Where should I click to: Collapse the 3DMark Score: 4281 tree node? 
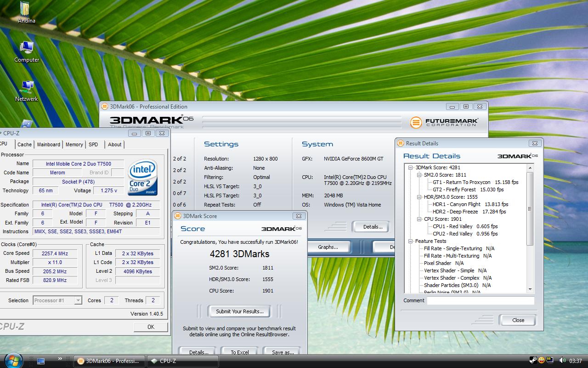(x=411, y=168)
